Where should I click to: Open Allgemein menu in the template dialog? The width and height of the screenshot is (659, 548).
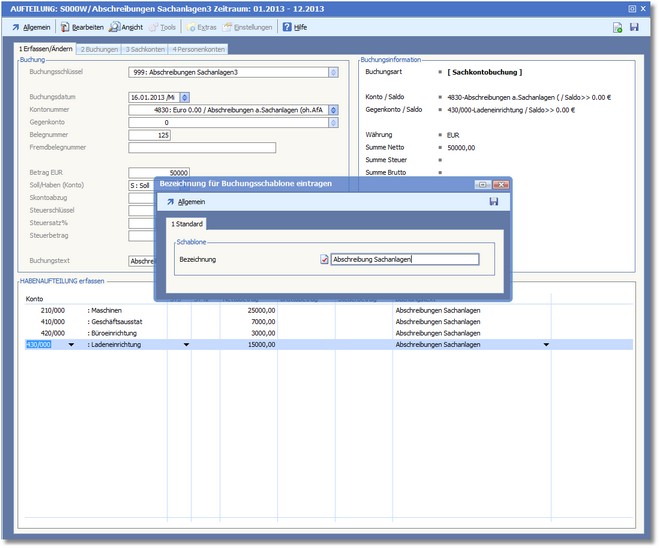[x=184, y=202]
